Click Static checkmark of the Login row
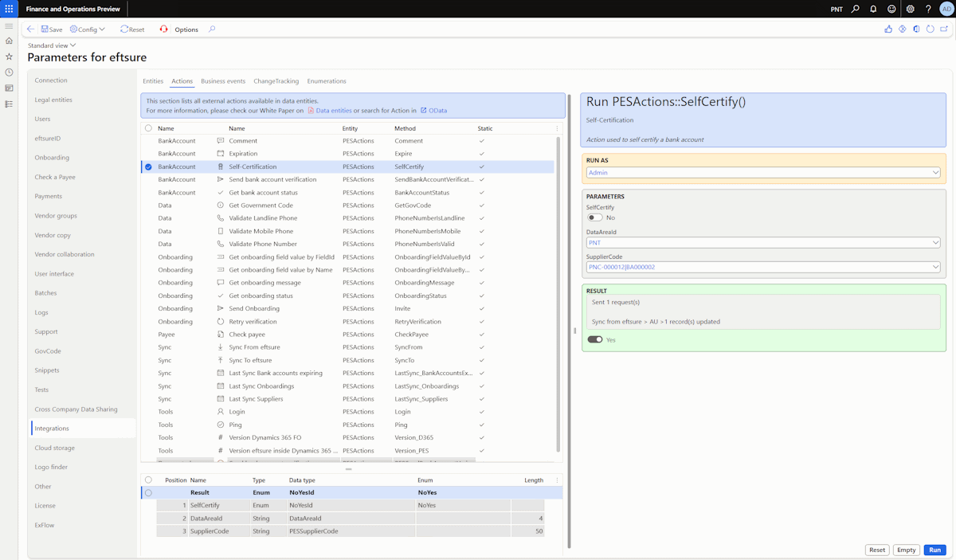Screen dimensions: 956x560 tap(481, 412)
